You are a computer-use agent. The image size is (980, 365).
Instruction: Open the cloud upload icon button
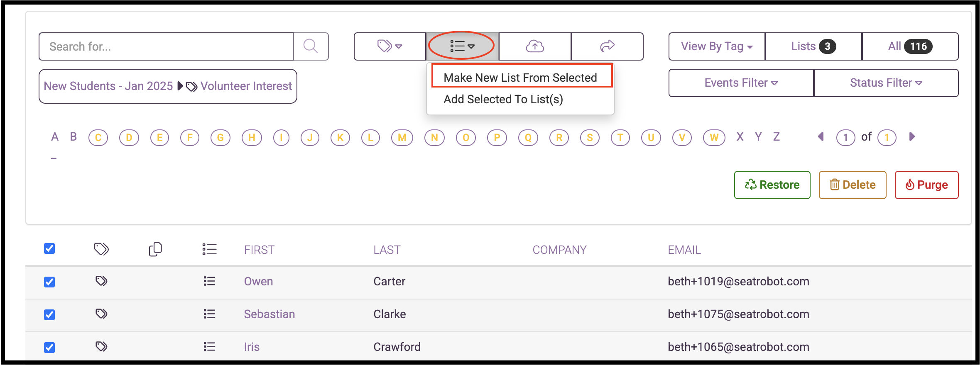tap(535, 46)
